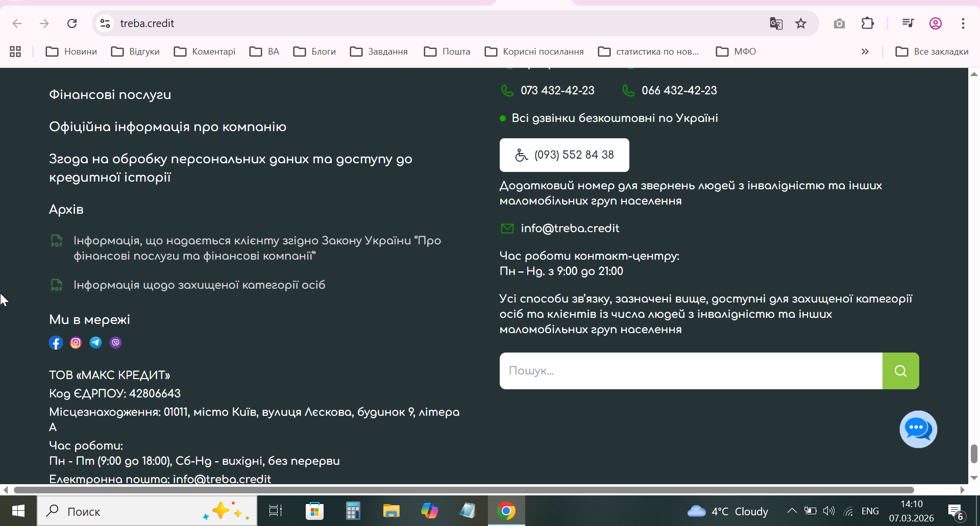Open the weather widget showing 4°C Cloudy
This screenshot has width=980, height=526.
tap(727, 511)
